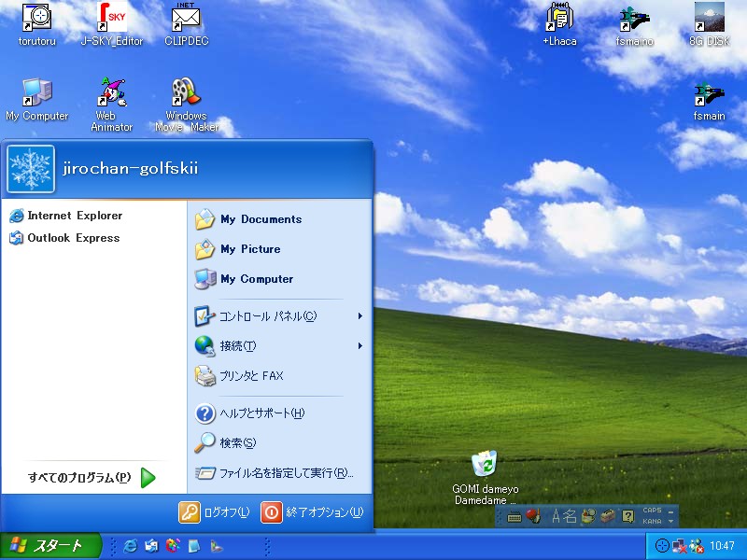Click the crosshair circle tray icon

[x=662, y=546]
